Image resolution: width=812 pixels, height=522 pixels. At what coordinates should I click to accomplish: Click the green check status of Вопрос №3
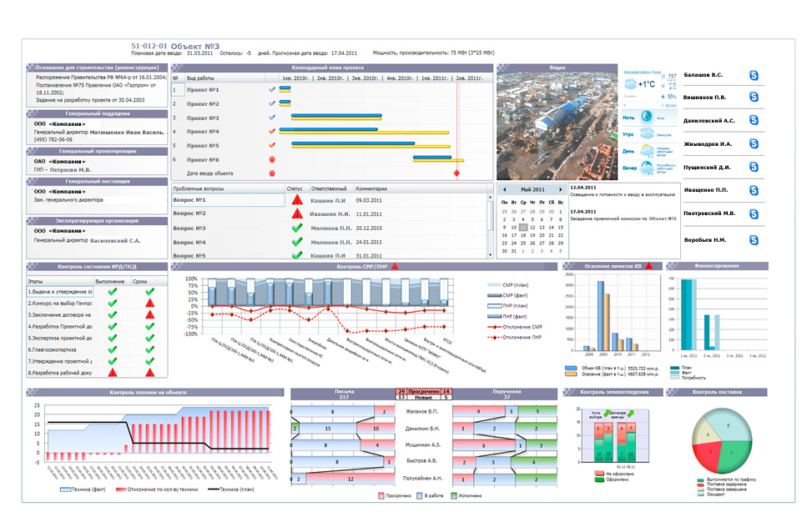[297, 228]
